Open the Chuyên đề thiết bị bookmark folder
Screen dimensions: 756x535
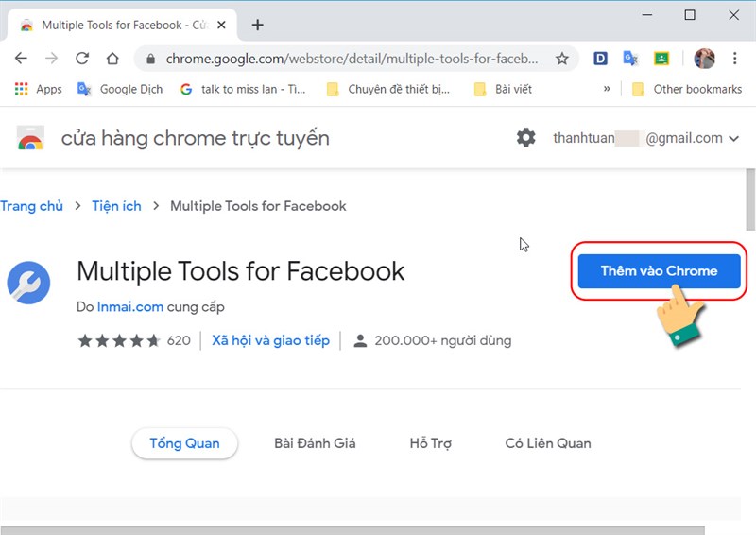[x=388, y=89]
